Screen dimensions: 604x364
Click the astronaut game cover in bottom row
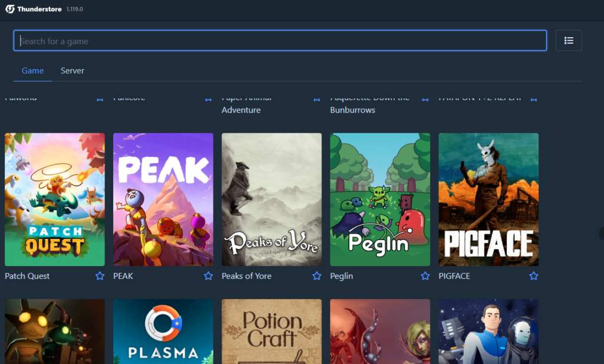(x=488, y=332)
